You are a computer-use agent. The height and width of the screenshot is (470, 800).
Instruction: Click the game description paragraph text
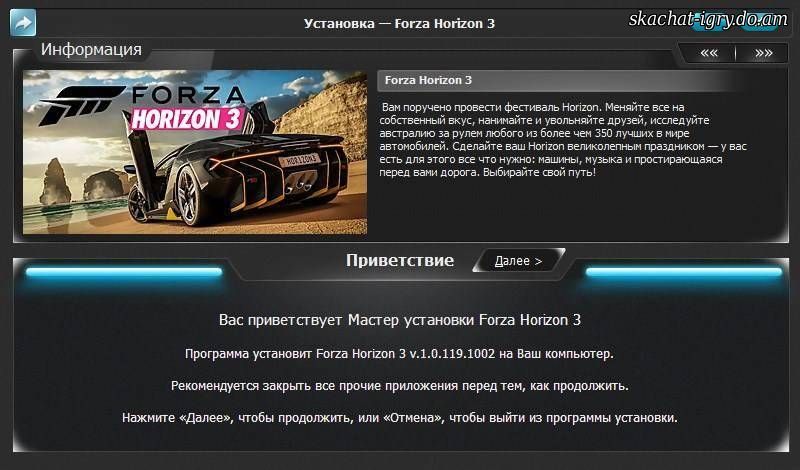(563, 139)
